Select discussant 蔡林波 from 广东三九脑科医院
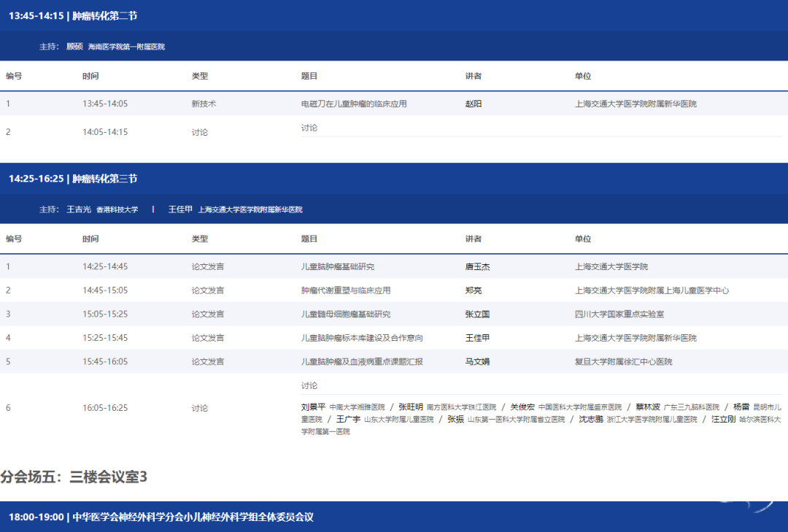The height and width of the screenshot is (532, 788). 647,406
